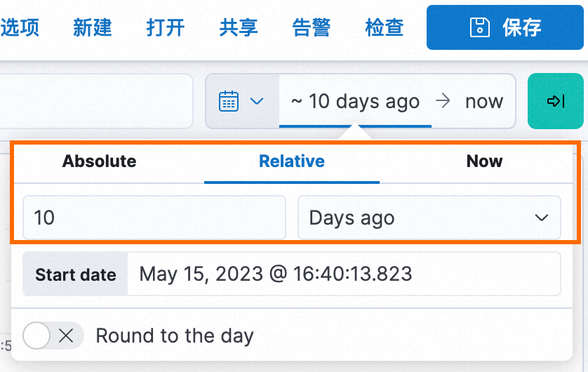Click 告警 in the top menu

[312, 27]
